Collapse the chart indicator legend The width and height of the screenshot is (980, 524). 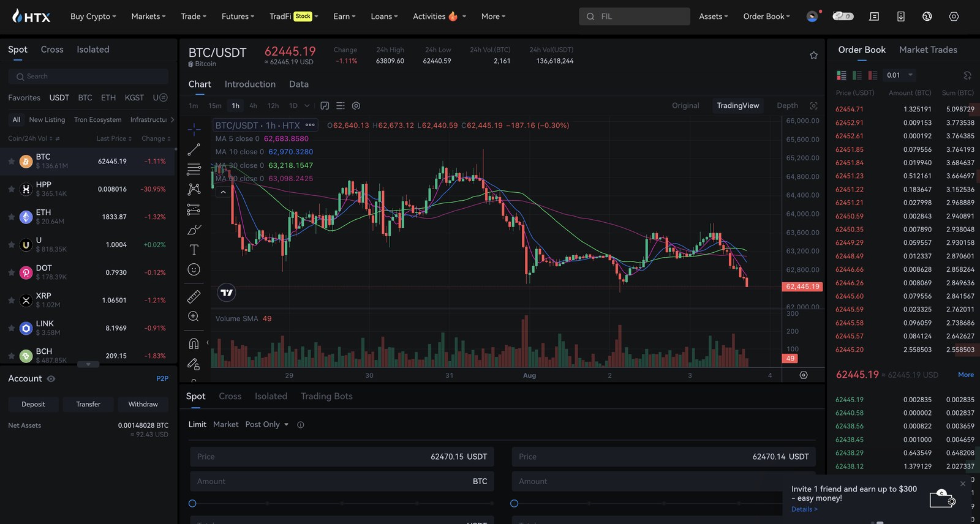click(224, 192)
